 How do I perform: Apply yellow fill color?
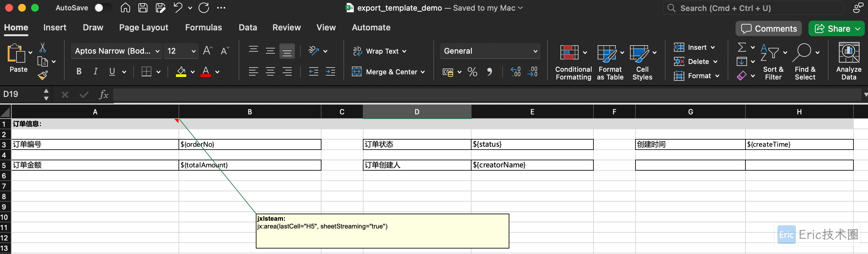tap(181, 71)
